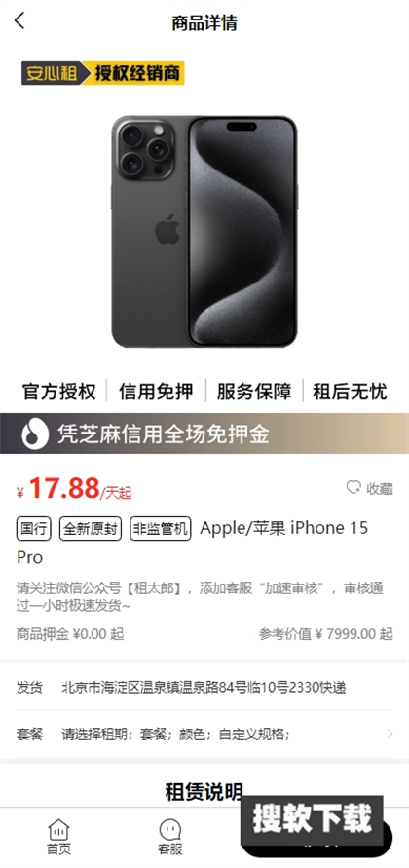View the iPhone 15 Pro product image
Viewport: 409px width, 868px height.
(x=204, y=232)
